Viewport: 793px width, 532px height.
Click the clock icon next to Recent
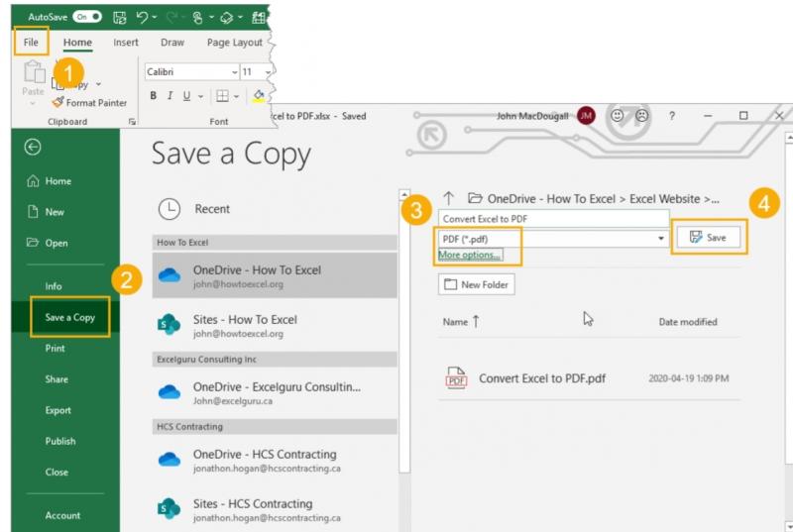coord(170,209)
